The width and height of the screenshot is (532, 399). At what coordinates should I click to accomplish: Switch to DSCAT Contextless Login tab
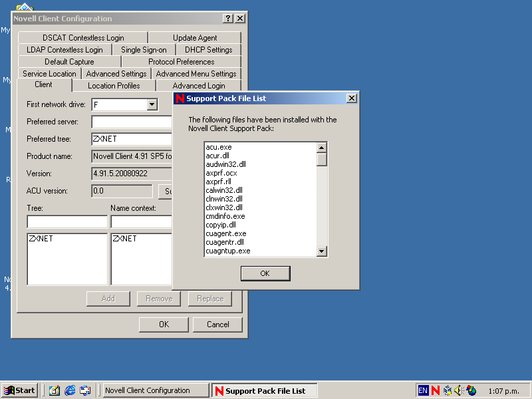coord(83,38)
